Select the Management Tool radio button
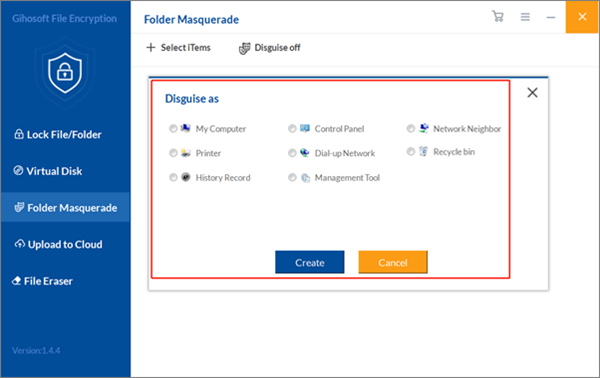 (292, 178)
